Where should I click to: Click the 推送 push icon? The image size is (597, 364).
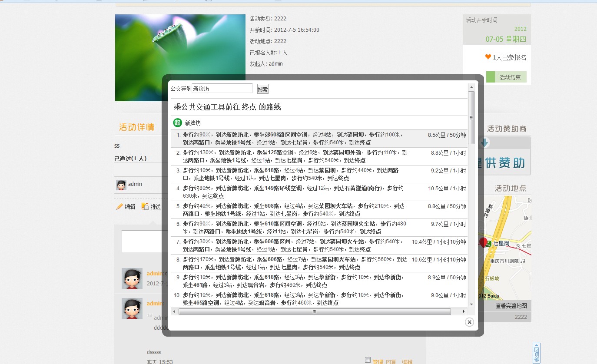pyautogui.click(x=145, y=207)
